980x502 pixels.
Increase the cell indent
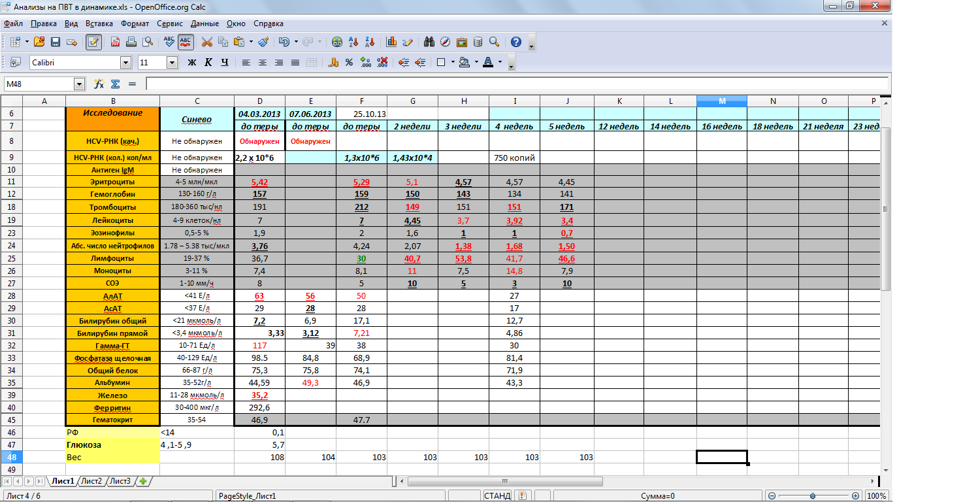pyautogui.click(x=419, y=62)
